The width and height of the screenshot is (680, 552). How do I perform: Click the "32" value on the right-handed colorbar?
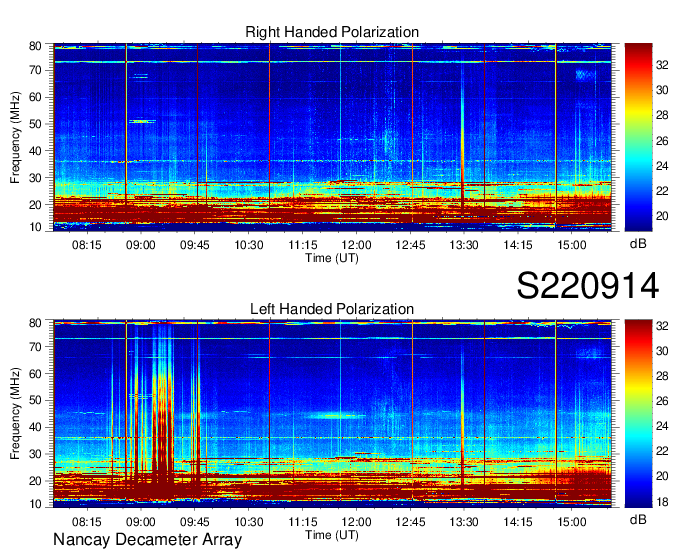point(662,65)
